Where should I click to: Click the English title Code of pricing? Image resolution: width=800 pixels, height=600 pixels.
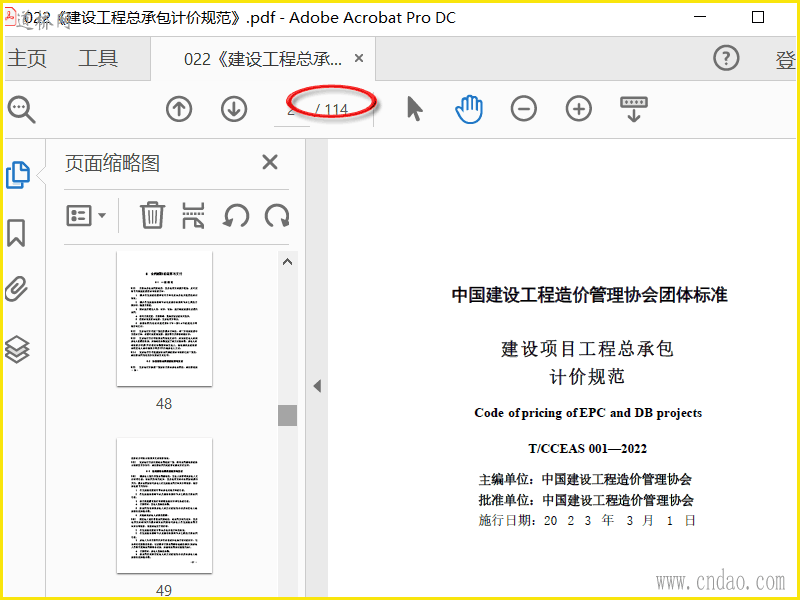pos(588,413)
